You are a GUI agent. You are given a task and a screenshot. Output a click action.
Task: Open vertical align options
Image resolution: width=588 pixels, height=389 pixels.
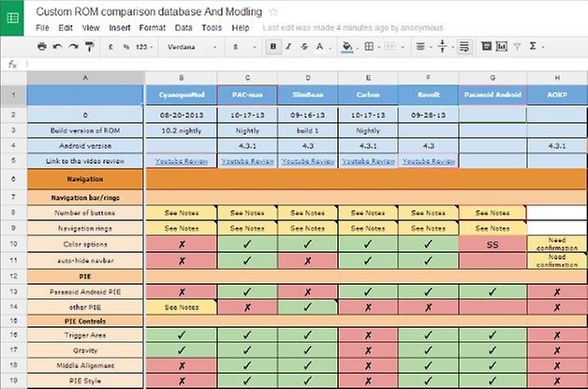click(442, 47)
